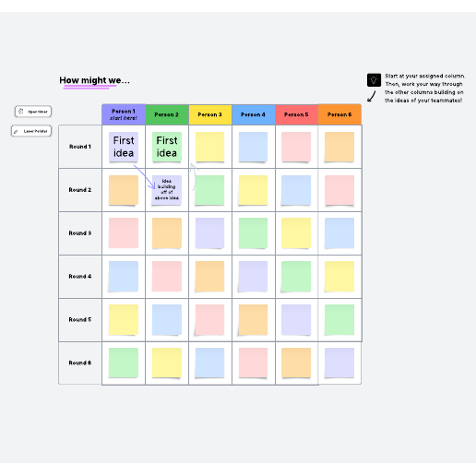Click the timer icon in Open timer

[x=21, y=112]
